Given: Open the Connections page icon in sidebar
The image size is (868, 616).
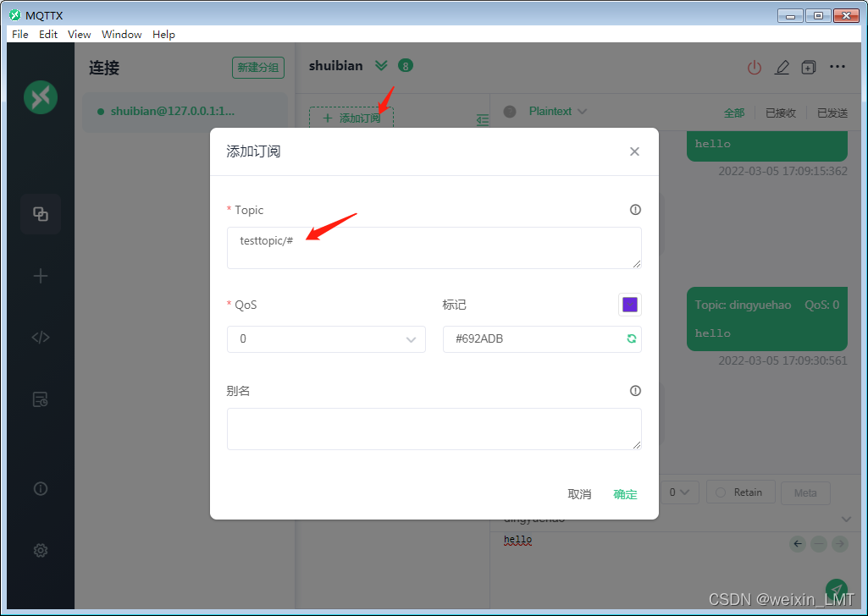Looking at the screenshot, I should tap(41, 214).
